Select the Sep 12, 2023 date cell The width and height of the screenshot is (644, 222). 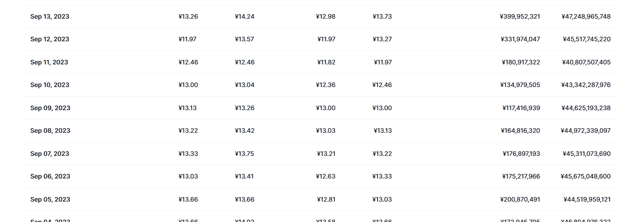[50, 39]
